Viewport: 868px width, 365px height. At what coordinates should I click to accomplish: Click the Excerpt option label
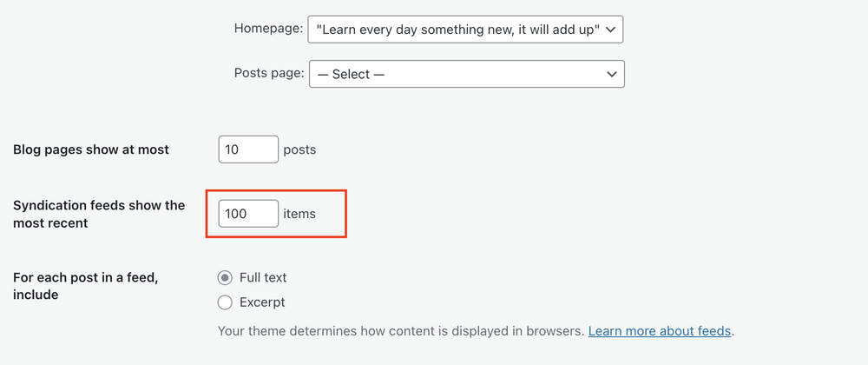point(262,302)
